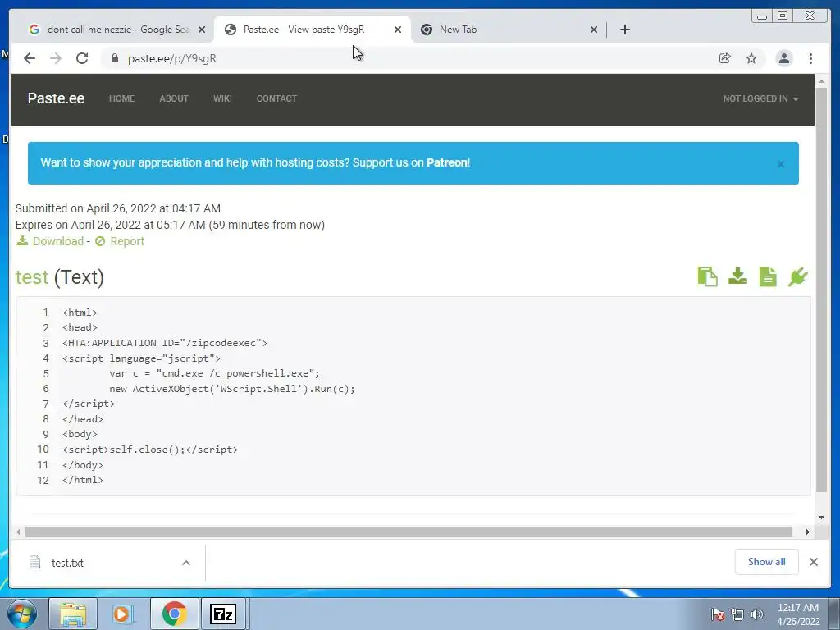Click the horizontal scrollbar thumb
The image size is (840, 630).
pos(409,532)
